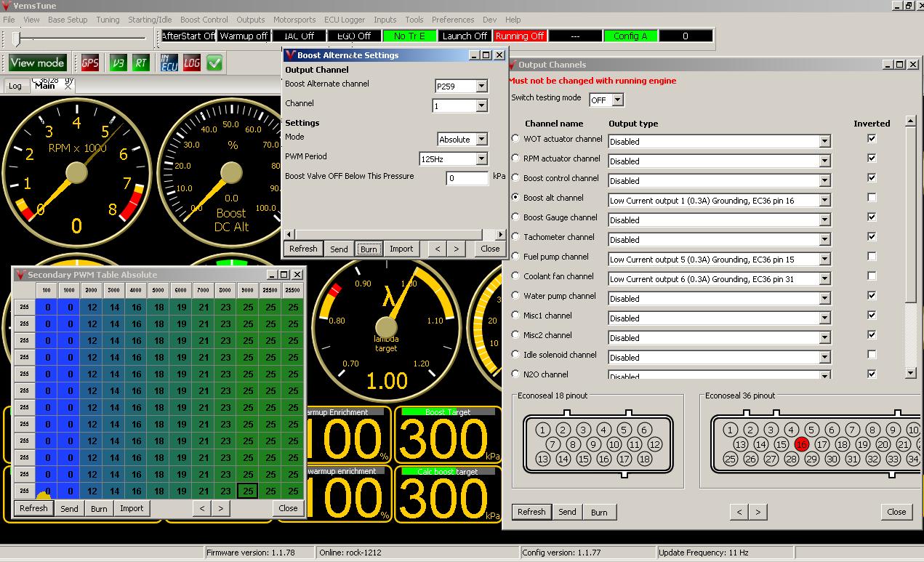Click the red LOG toolbar icon
Image resolution: width=924 pixels, height=562 pixels.
coord(191,63)
